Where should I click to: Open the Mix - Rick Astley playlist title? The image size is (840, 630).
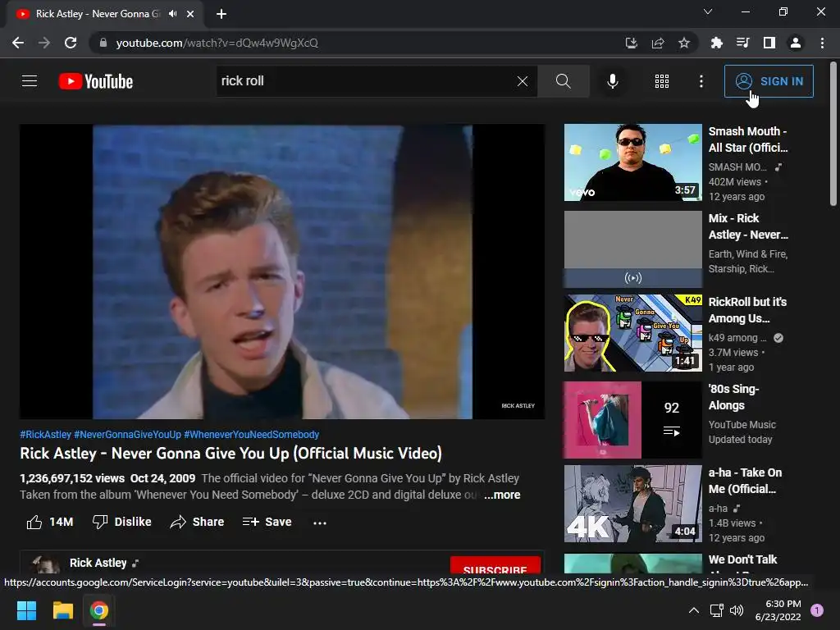[748, 226]
